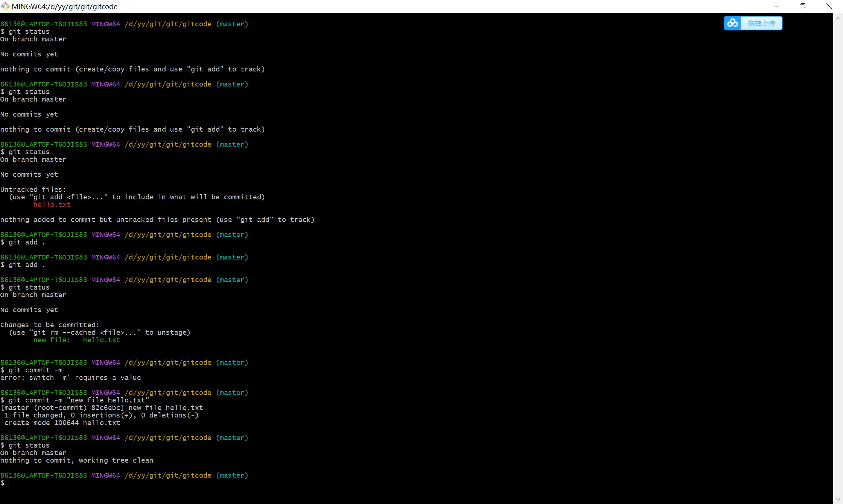The width and height of the screenshot is (843, 504).
Task: Click the green 'new file: hello.txt' entry
Action: (77, 340)
